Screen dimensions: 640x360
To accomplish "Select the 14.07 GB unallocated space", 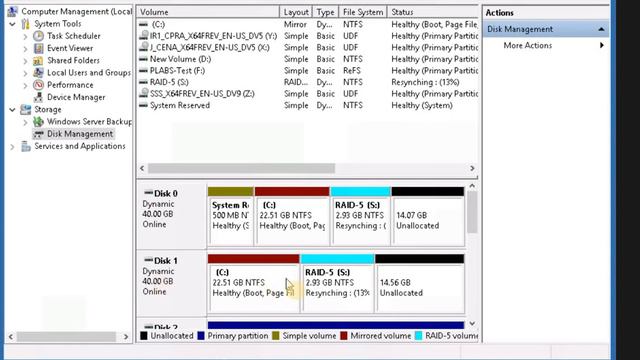I will pyautogui.click(x=428, y=216).
